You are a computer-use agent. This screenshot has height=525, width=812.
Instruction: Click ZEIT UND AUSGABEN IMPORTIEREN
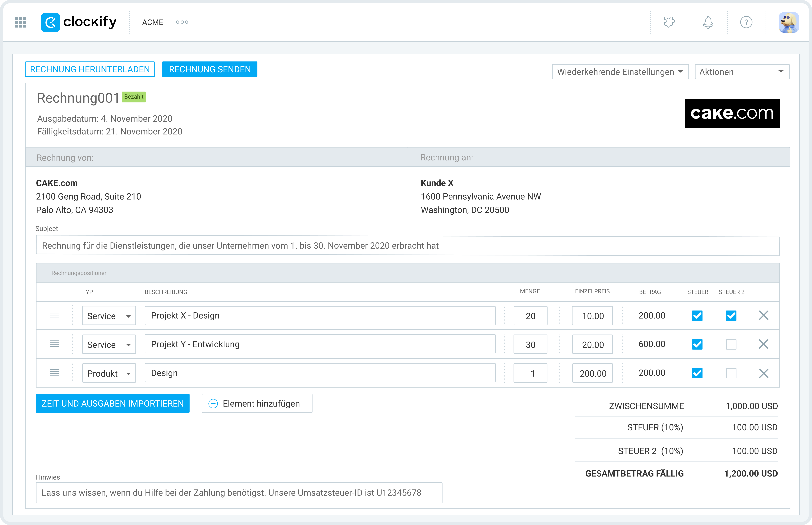(113, 403)
